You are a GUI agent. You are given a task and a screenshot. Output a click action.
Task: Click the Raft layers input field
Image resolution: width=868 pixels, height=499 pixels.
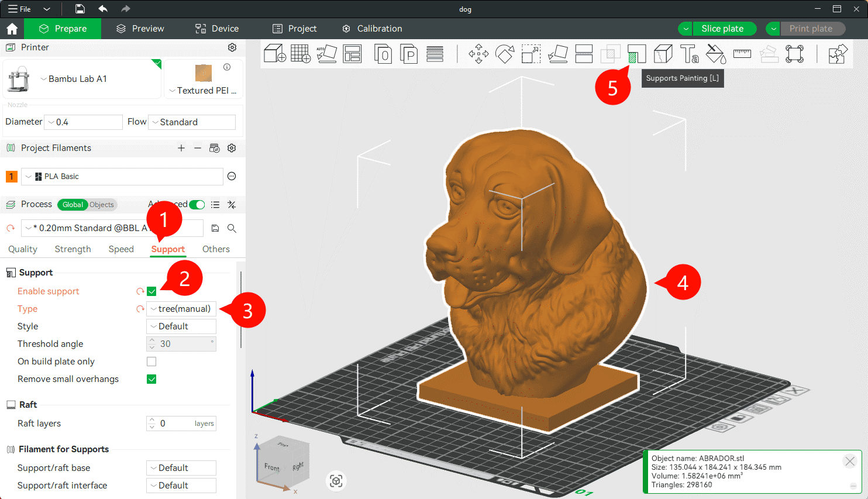(175, 424)
